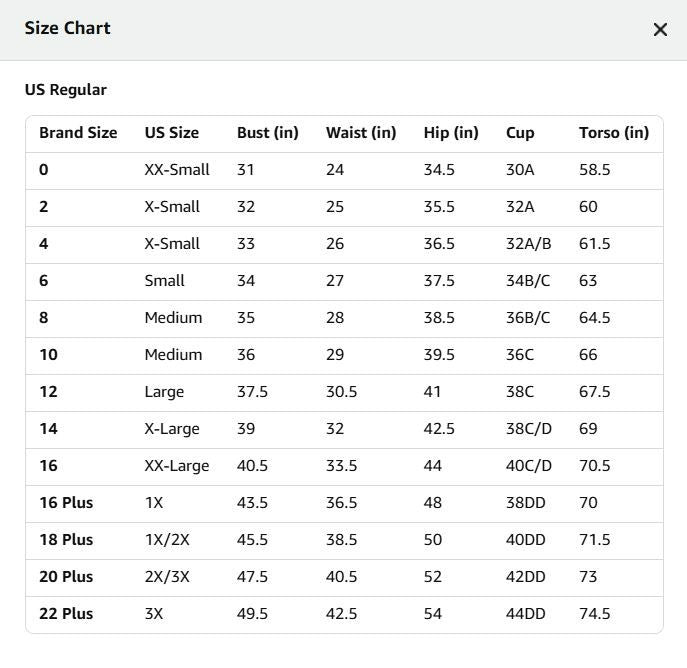Click hip value 35.5
Screen dimensions: 687x668
[x=439, y=207]
